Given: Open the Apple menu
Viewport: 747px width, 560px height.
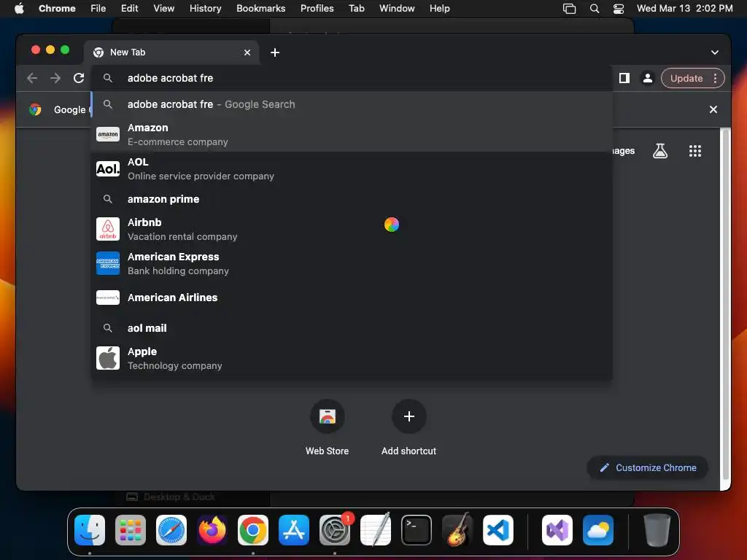Looking at the screenshot, I should click(x=19, y=8).
